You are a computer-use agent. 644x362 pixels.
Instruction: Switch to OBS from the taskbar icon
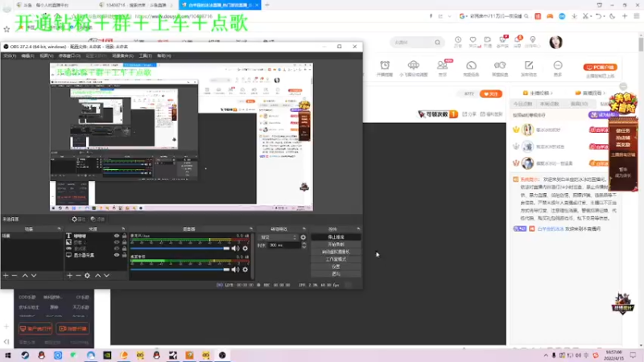222,356
